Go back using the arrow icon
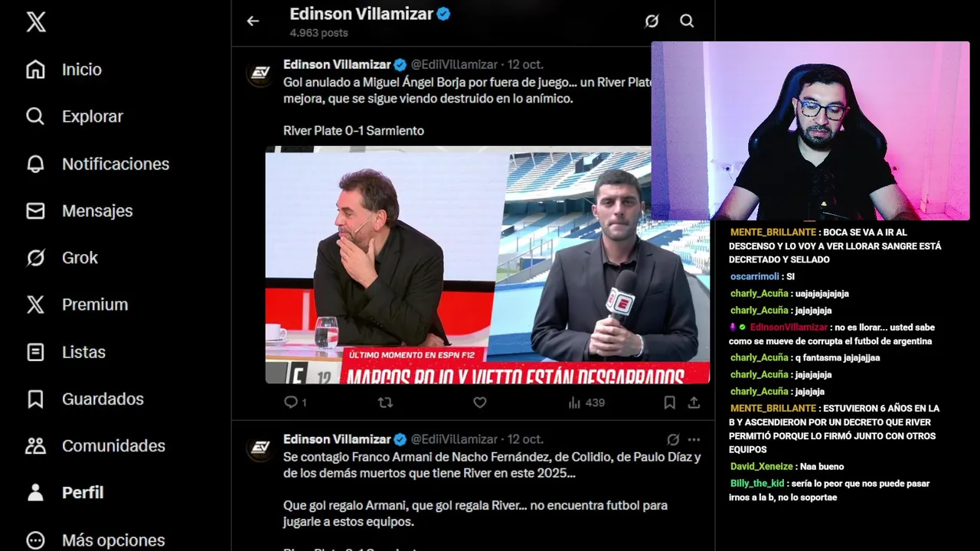 [253, 21]
